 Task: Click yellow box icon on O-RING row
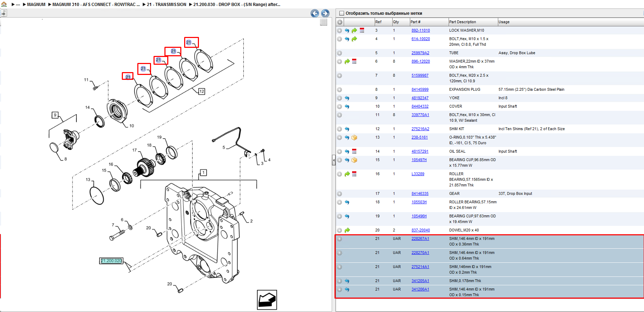click(x=354, y=138)
